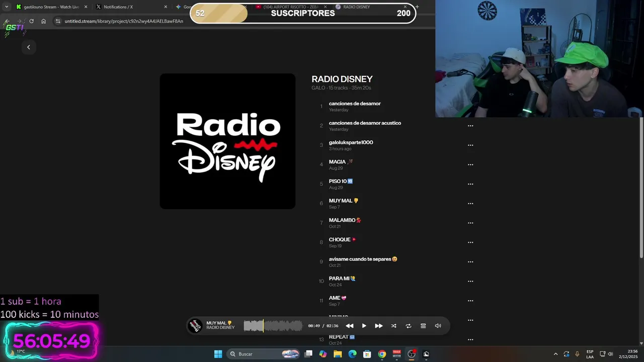Open options for avisame cuando te separes
The width and height of the screenshot is (644, 362).
[470, 262]
